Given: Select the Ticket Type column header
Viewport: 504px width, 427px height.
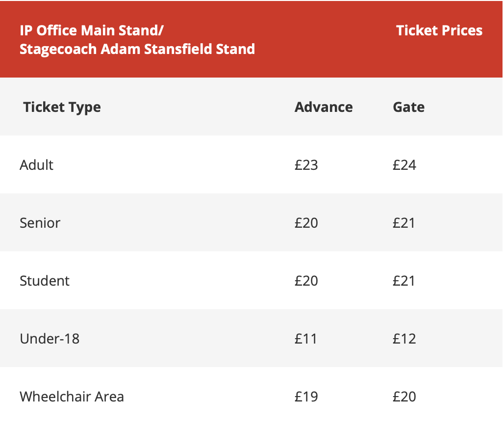Looking at the screenshot, I should 62,107.
